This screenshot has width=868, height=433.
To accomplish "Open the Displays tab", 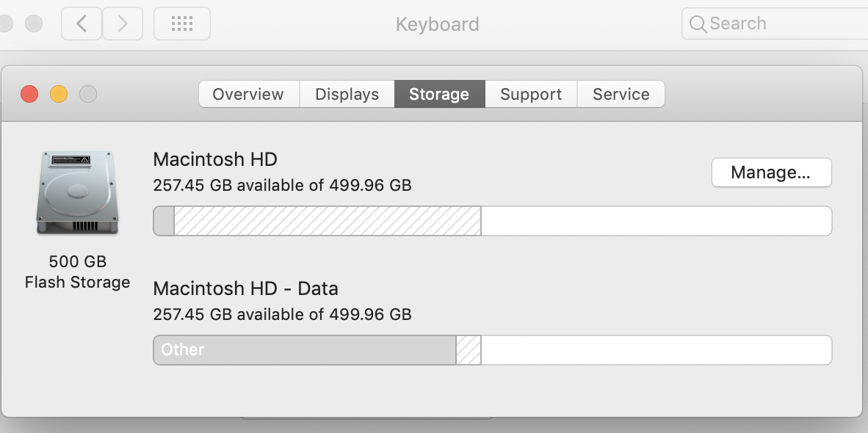I will pyautogui.click(x=347, y=94).
